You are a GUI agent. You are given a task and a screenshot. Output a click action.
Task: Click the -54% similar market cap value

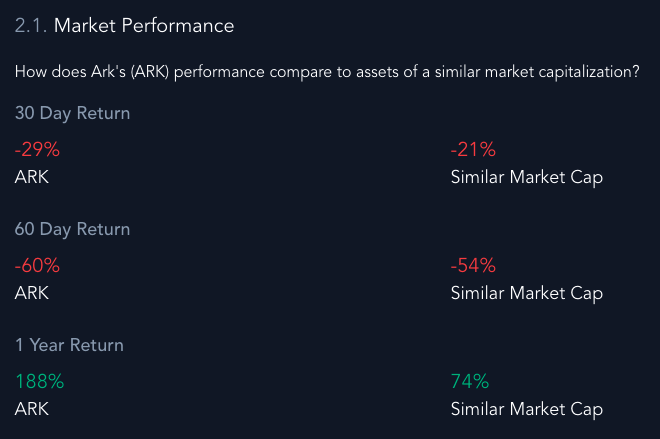(473, 266)
